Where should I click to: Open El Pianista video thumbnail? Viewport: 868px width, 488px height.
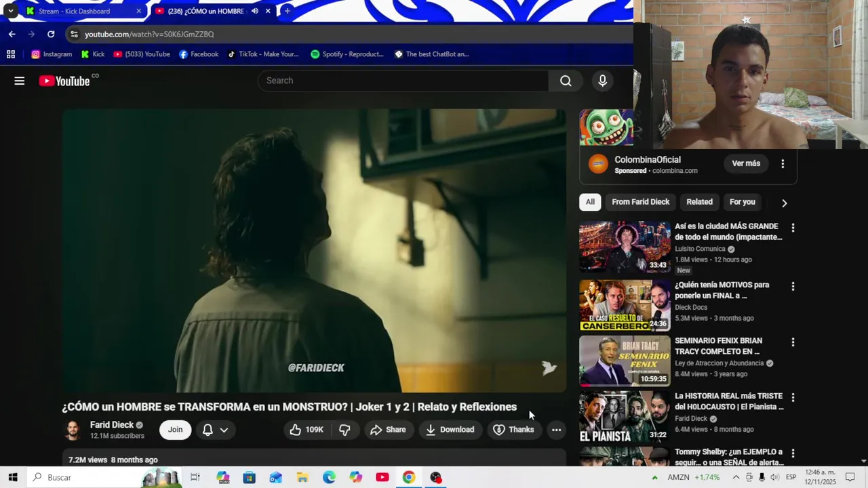[625, 416]
